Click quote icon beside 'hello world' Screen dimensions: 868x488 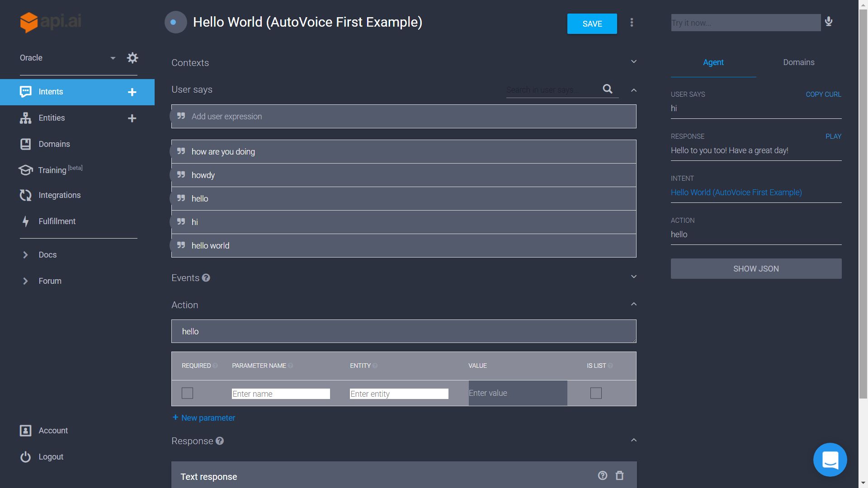click(181, 245)
